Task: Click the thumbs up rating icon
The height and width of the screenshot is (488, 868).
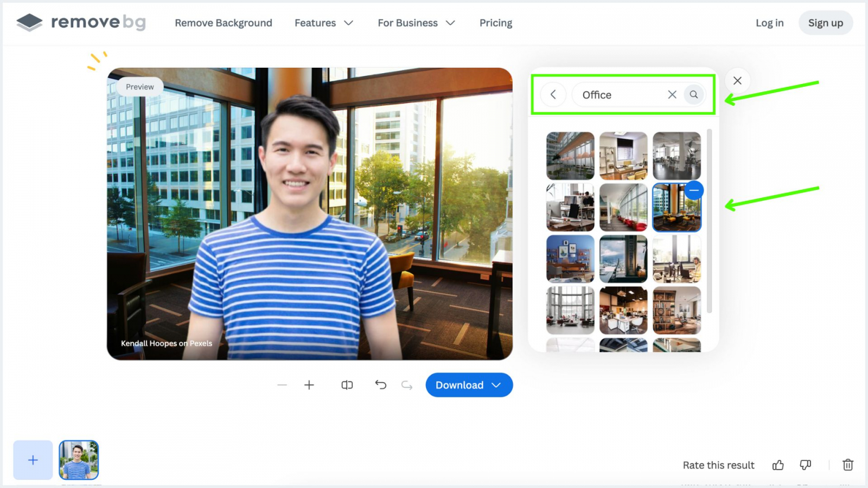Action: (x=778, y=465)
